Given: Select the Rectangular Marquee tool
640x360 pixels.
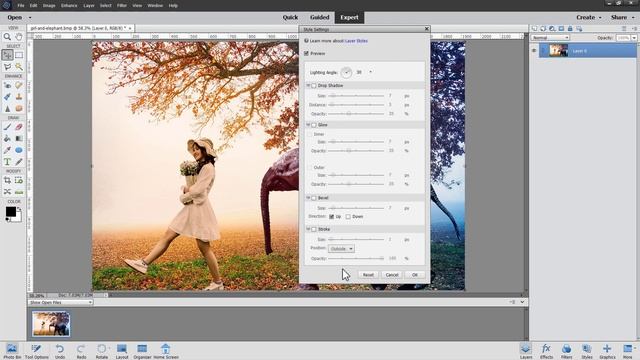Looking at the screenshot, I should (x=19, y=55).
